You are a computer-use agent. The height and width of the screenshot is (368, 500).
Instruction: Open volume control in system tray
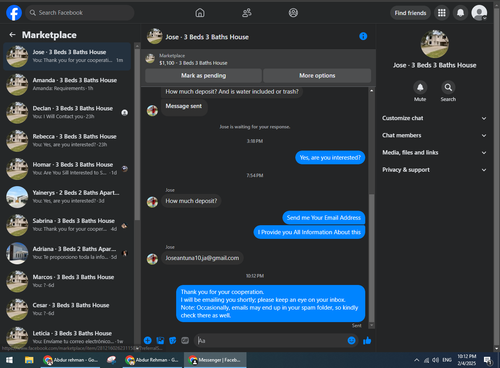(x=435, y=360)
